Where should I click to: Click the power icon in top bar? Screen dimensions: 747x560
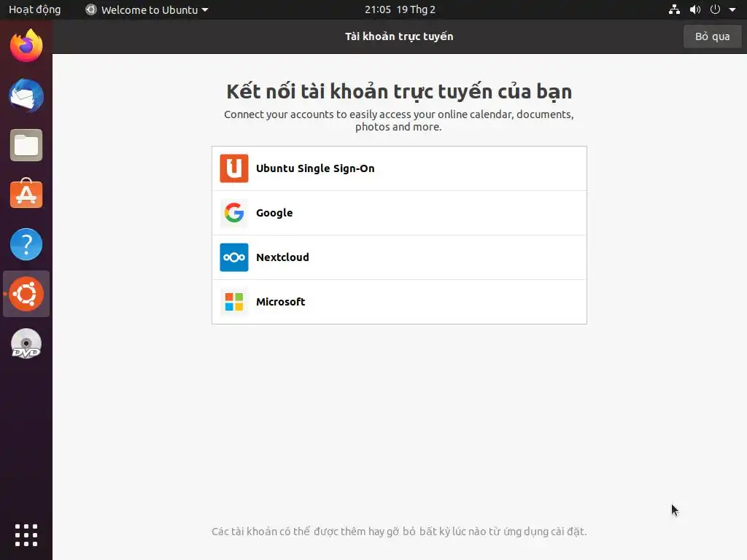(715, 9)
